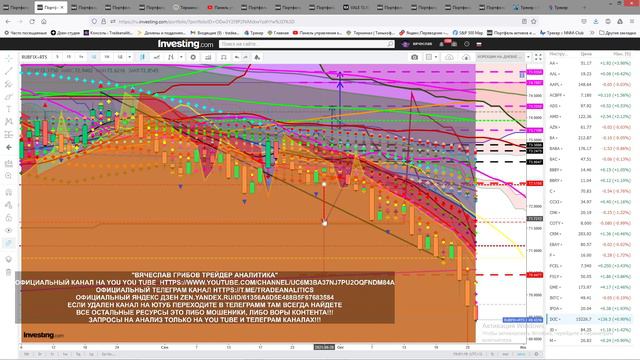Click the Investing.com logo
Image resolution: width=640 pixels, height=360 pixels.
[x=185, y=44]
